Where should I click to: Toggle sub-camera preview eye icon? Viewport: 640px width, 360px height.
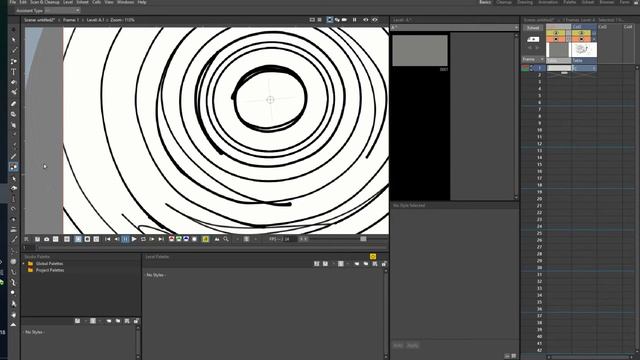[x=375, y=20]
